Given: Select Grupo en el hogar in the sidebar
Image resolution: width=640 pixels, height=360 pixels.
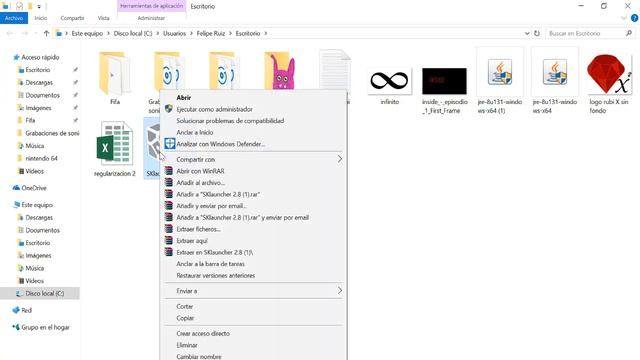Looking at the screenshot, I should [x=45, y=327].
